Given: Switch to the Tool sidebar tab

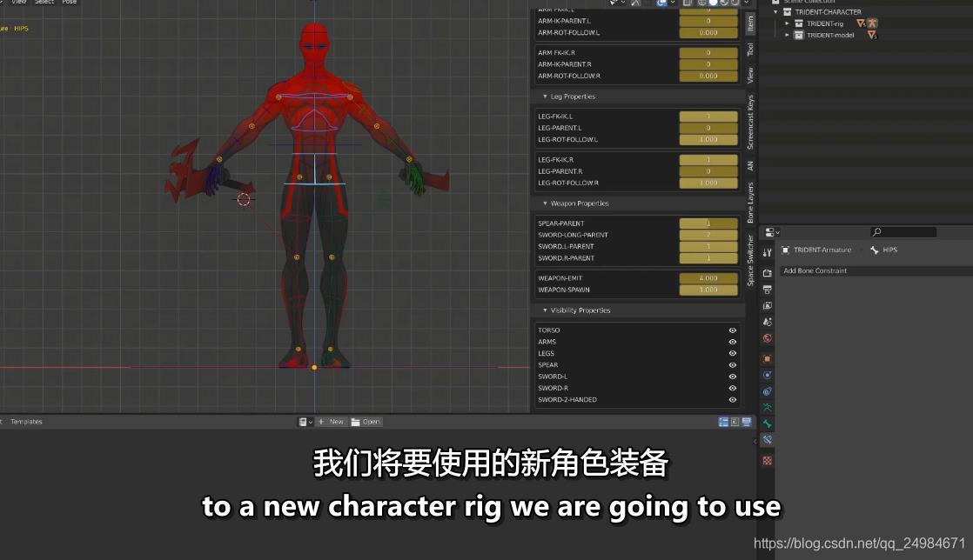Looking at the screenshot, I should pyautogui.click(x=750, y=50).
